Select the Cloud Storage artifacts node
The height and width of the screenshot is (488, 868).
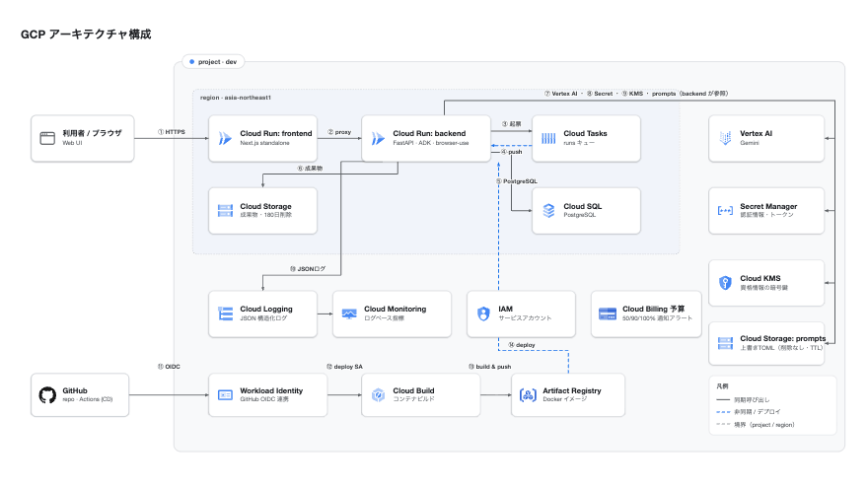263,211
